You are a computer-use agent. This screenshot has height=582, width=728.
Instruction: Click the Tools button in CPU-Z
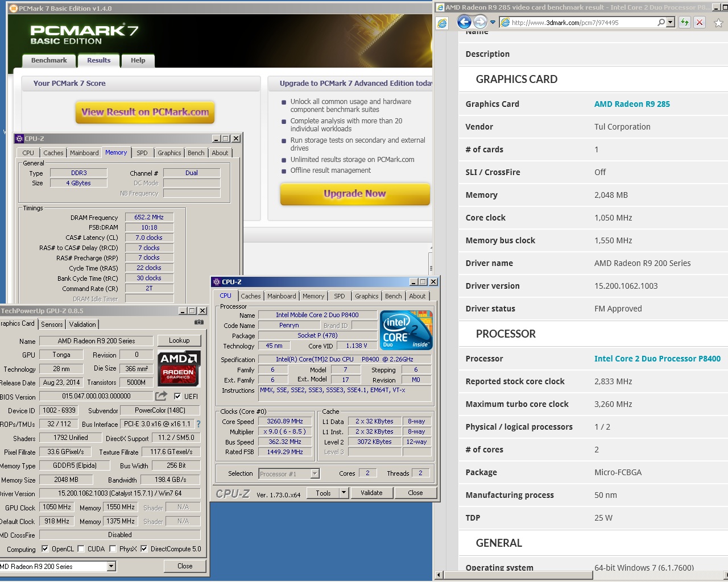[x=323, y=493]
